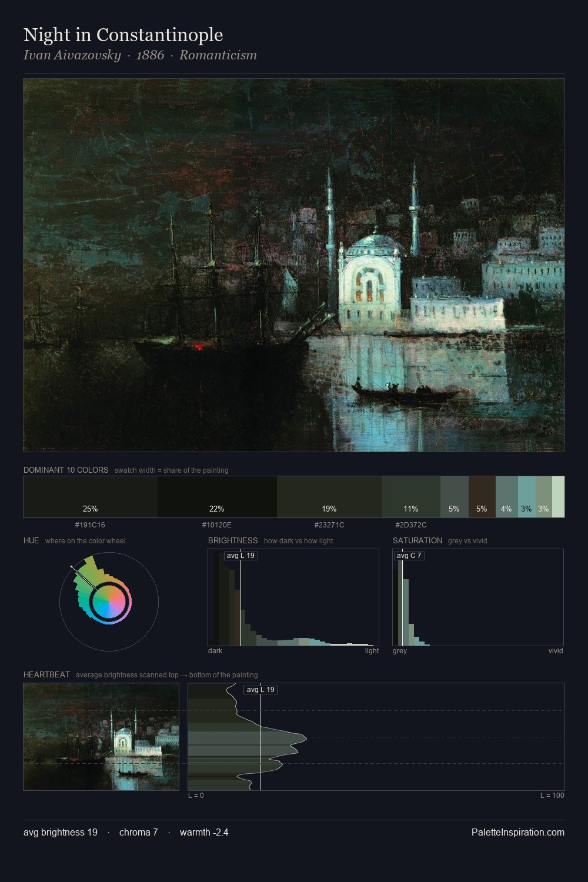The image size is (588, 882).
Task: Open PaletteInspiration.com link
Action: 518,833
